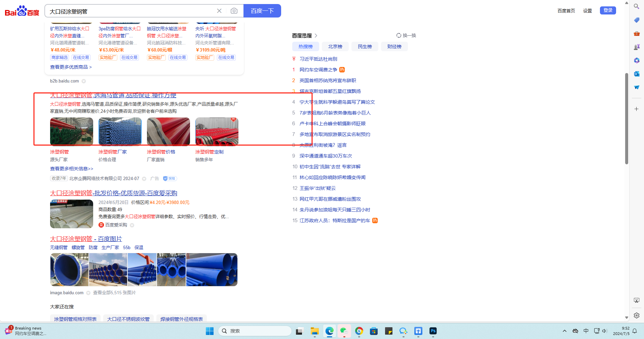The width and height of the screenshot is (644, 339).
Task: Go to 百度首页 in the header
Action: tap(566, 11)
